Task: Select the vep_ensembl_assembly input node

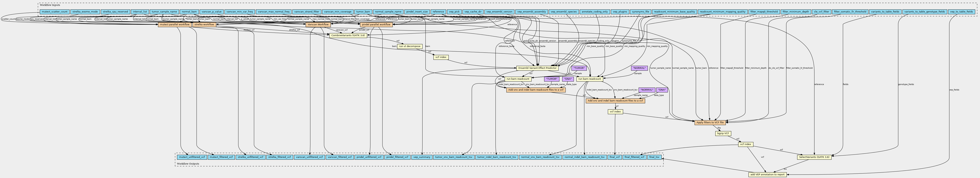Action: [x=532, y=12]
